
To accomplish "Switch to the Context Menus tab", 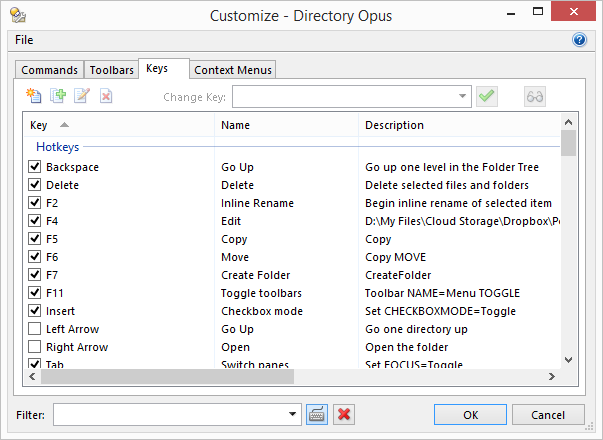I will pos(233,70).
